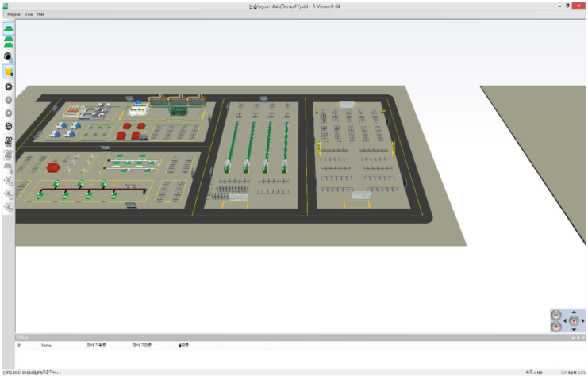The image size is (588, 379).
Task: Click the video camera record icon
Action: pyautogui.click(x=9, y=140)
